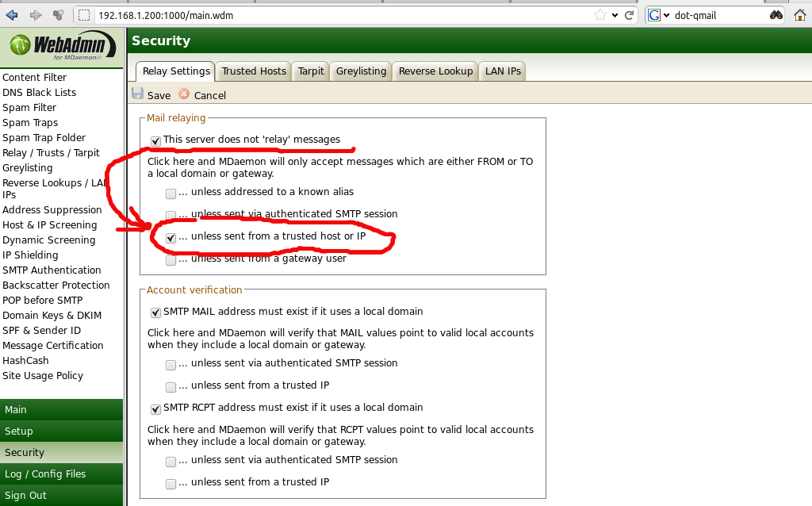Toggle 'unless sent from a gateway user'
Viewport: 812px width, 506px height.
[x=171, y=259]
